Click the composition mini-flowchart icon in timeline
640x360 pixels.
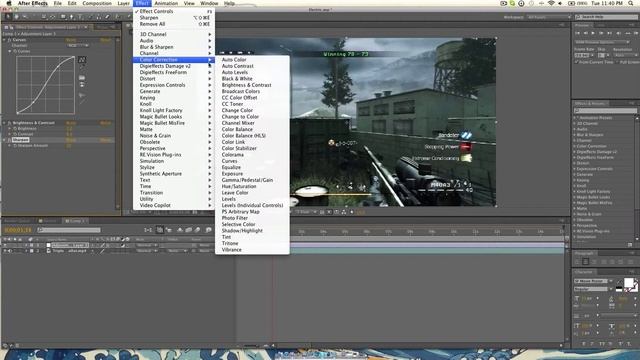[x=148, y=230]
